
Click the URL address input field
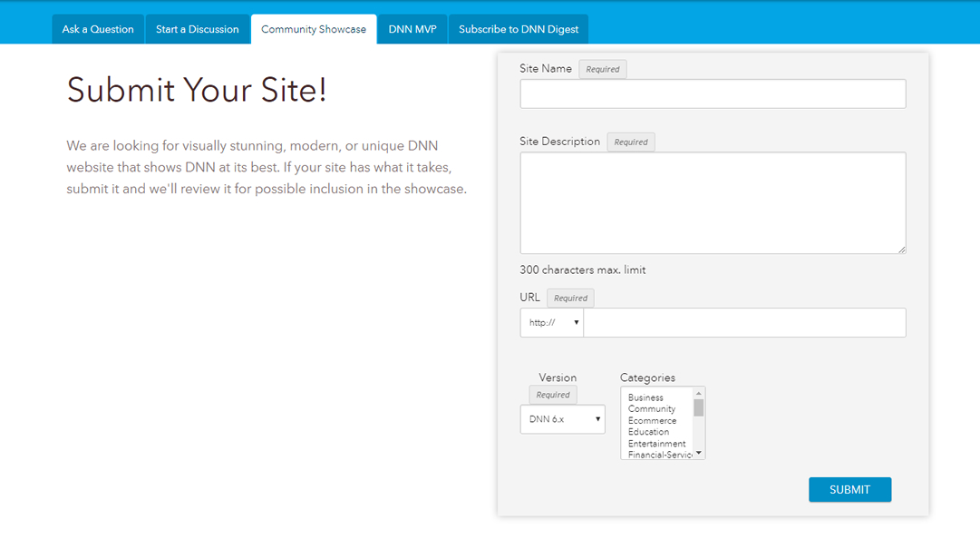tap(743, 323)
